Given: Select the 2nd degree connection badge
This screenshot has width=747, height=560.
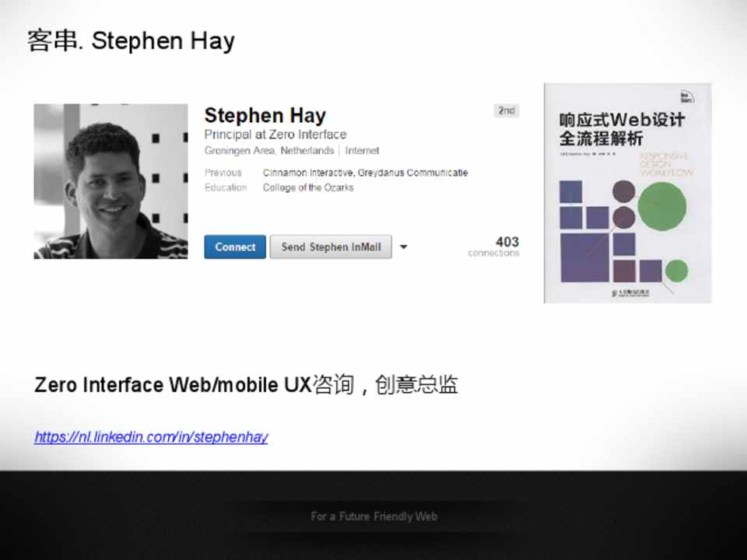Looking at the screenshot, I should [x=507, y=110].
